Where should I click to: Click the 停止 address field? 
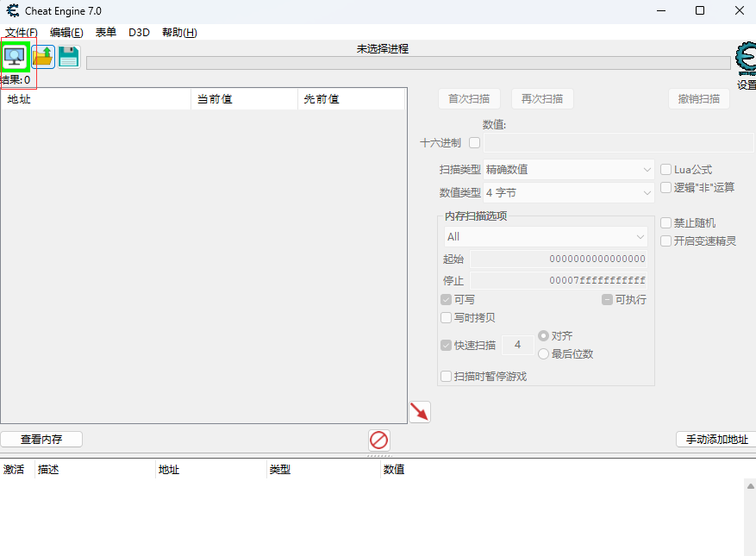[x=559, y=280]
